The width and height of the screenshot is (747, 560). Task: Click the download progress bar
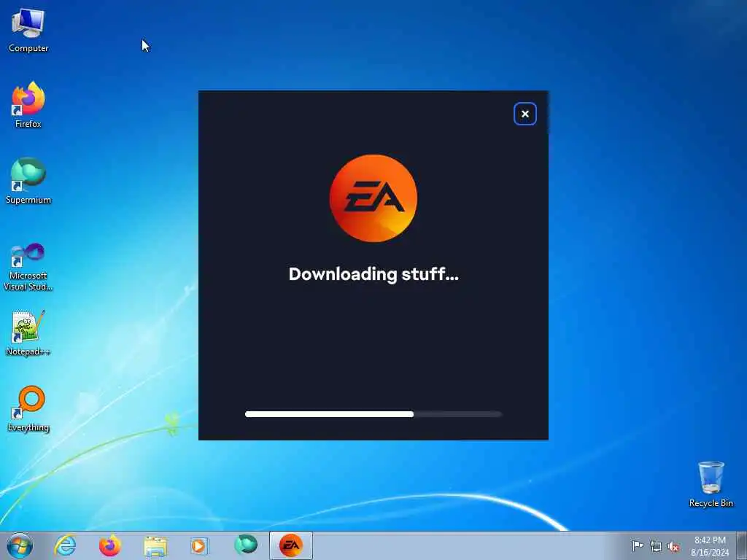pos(373,414)
